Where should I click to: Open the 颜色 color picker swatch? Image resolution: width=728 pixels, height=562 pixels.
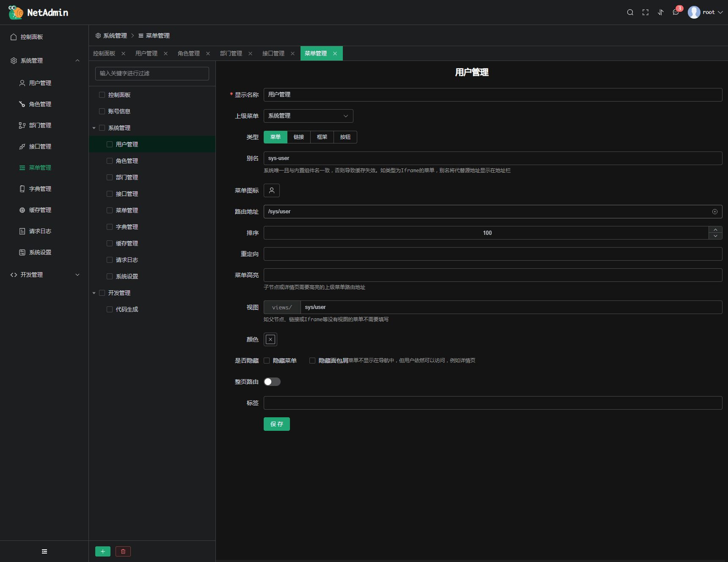270,339
